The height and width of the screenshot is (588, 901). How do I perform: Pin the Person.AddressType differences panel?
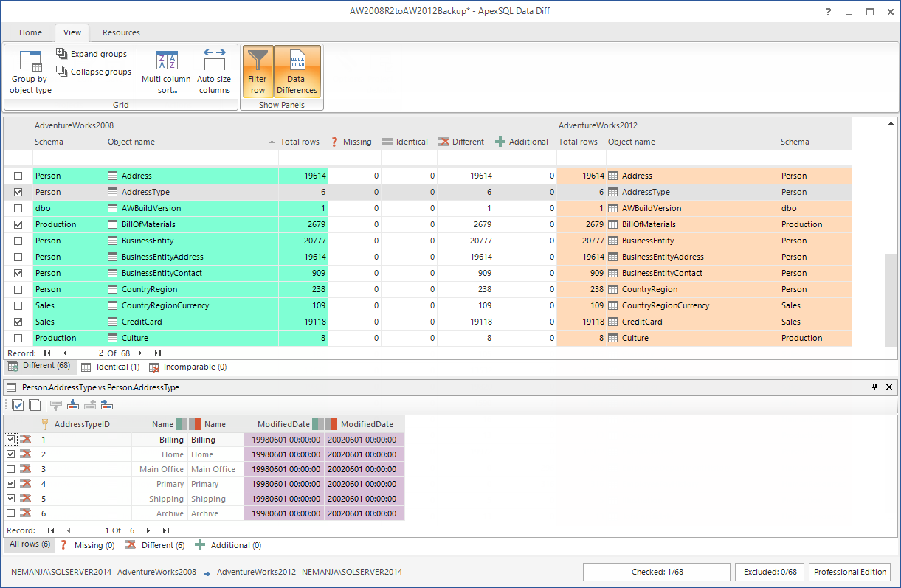tap(875, 387)
